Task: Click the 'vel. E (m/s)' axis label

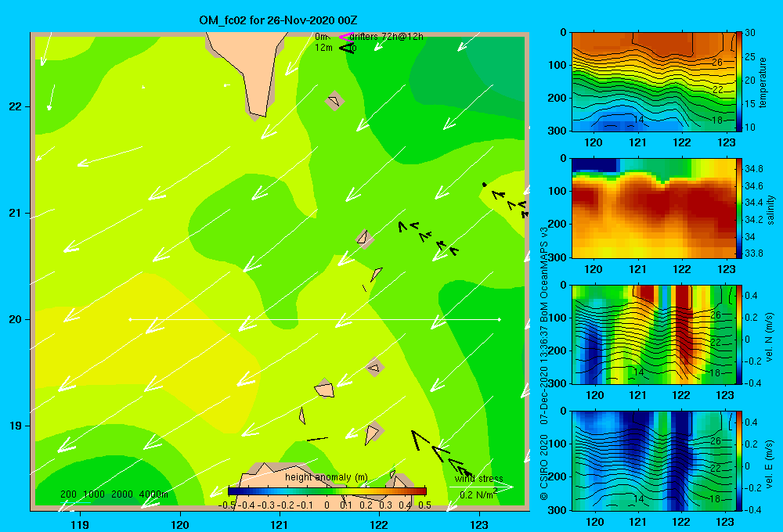Action: coord(770,463)
